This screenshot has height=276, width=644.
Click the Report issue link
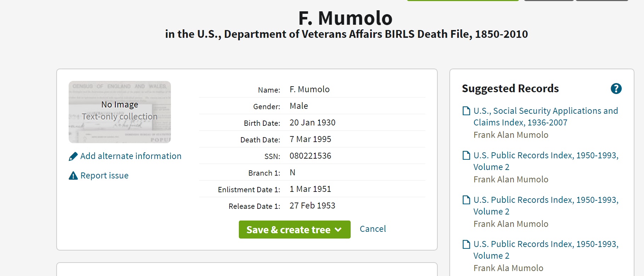pyautogui.click(x=104, y=176)
